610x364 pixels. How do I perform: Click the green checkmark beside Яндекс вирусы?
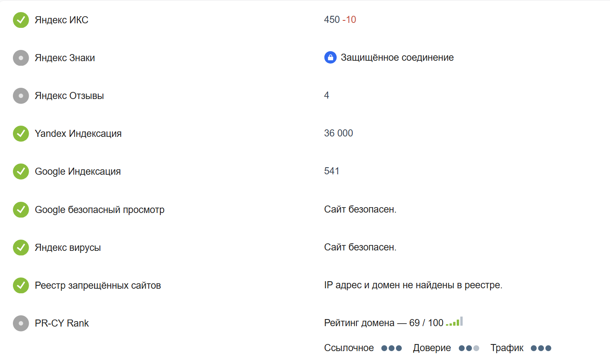click(x=21, y=248)
